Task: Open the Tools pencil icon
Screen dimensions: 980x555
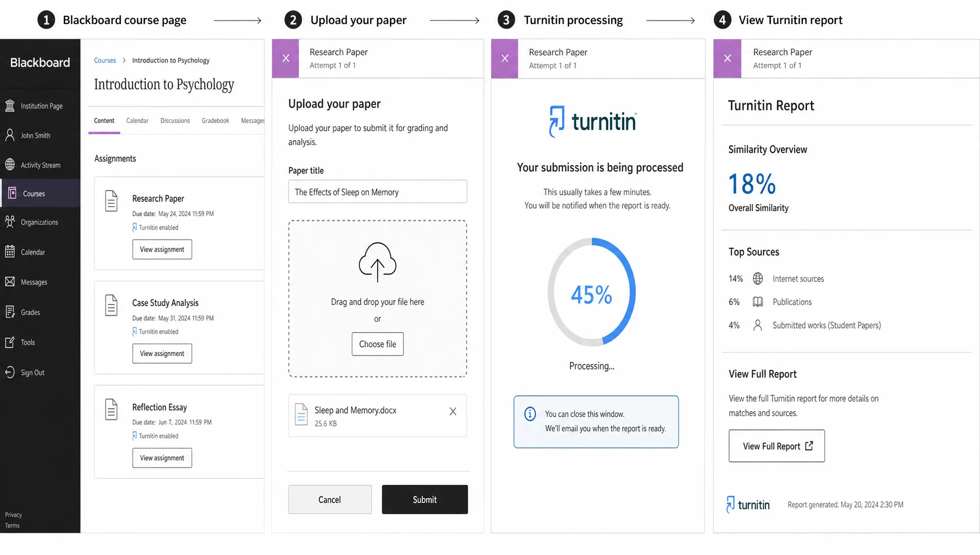Action: [10, 342]
